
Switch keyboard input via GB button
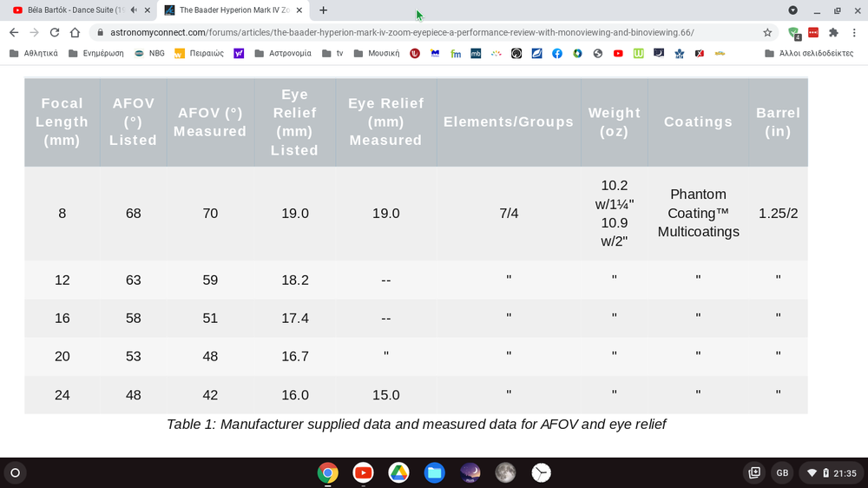(x=782, y=473)
